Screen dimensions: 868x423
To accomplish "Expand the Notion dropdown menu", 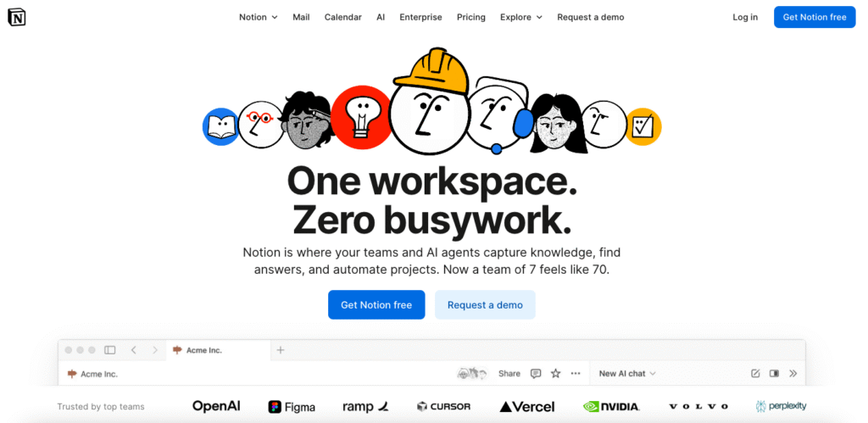I will (258, 17).
